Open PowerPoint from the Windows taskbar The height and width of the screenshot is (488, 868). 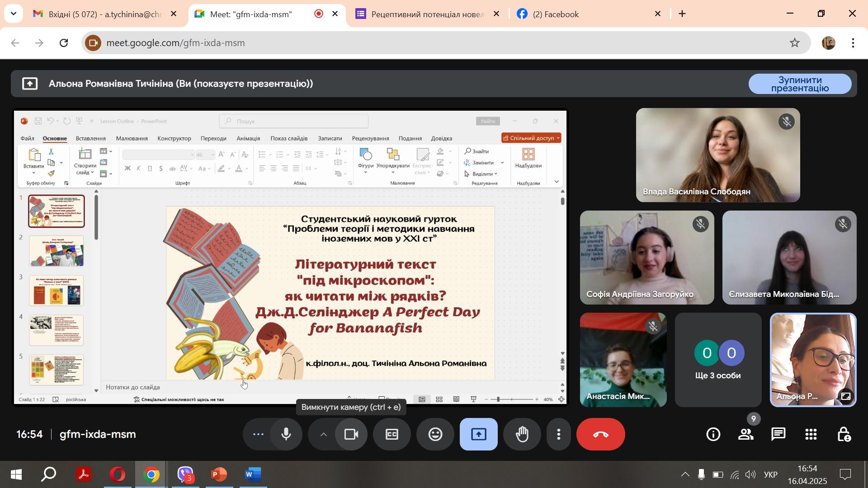pos(219,474)
